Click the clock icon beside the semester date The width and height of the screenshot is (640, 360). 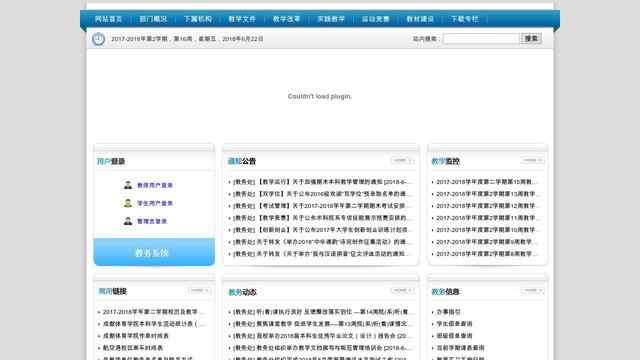pos(98,39)
